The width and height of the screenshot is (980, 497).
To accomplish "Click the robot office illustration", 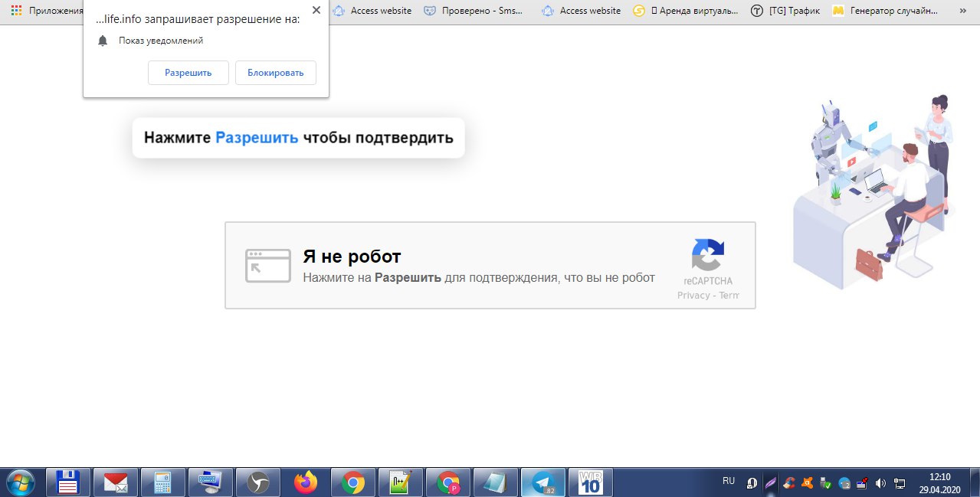I will (873, 191).
